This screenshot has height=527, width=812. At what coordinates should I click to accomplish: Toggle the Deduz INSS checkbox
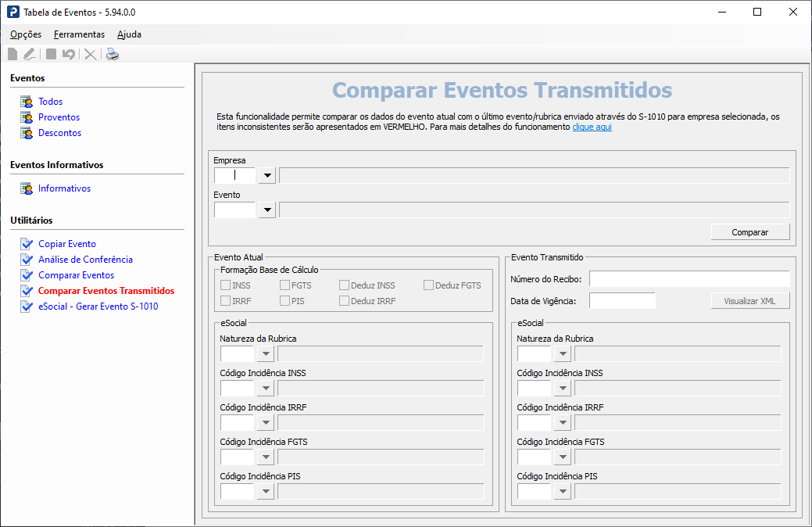tap(344, 285)
